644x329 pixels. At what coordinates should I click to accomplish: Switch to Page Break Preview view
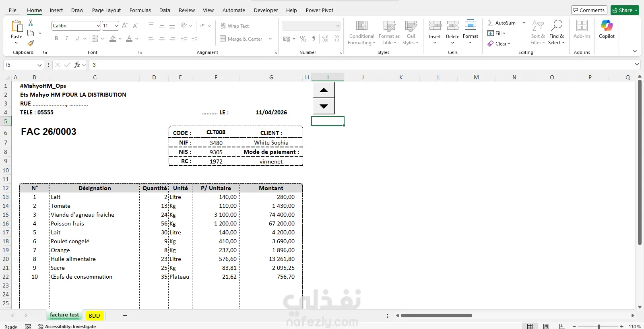click(562, 326)
